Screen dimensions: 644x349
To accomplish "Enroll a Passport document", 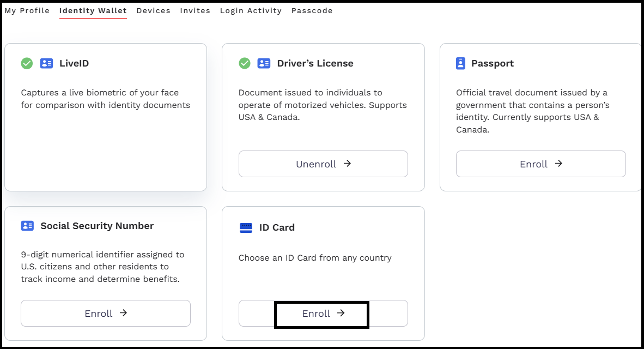I will pyautogui.click(x=540, y=164).
